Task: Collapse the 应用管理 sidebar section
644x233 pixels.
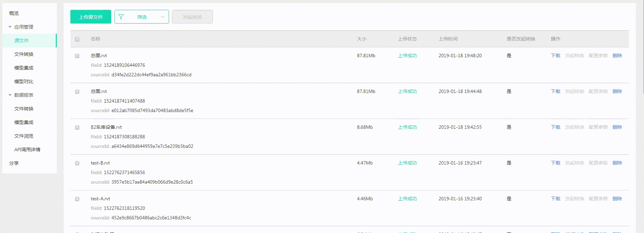Action: (x=10, y=27)
